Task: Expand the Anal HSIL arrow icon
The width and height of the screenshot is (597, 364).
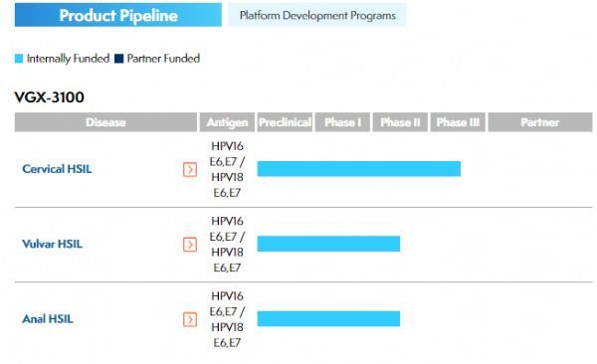Action: (190, 319)
